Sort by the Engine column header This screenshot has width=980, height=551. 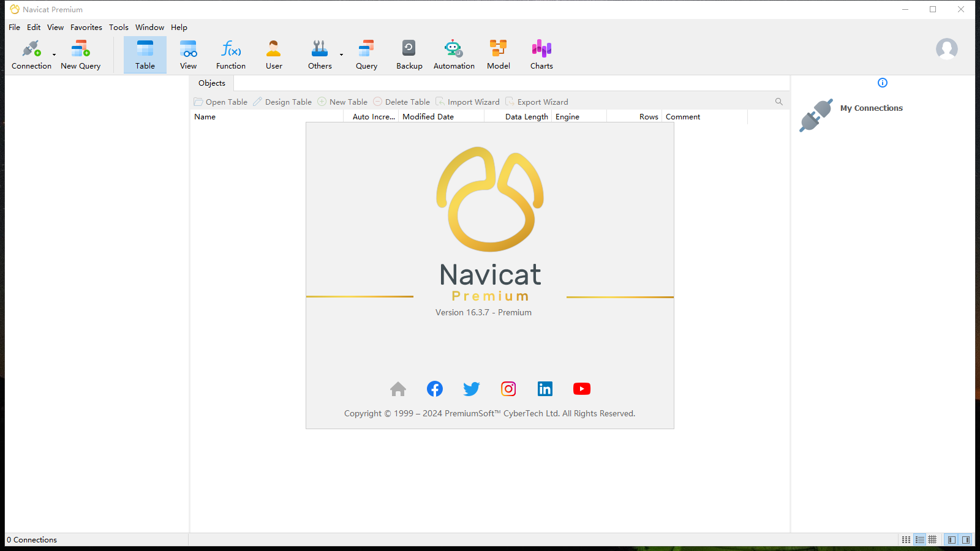coord(579,117)
